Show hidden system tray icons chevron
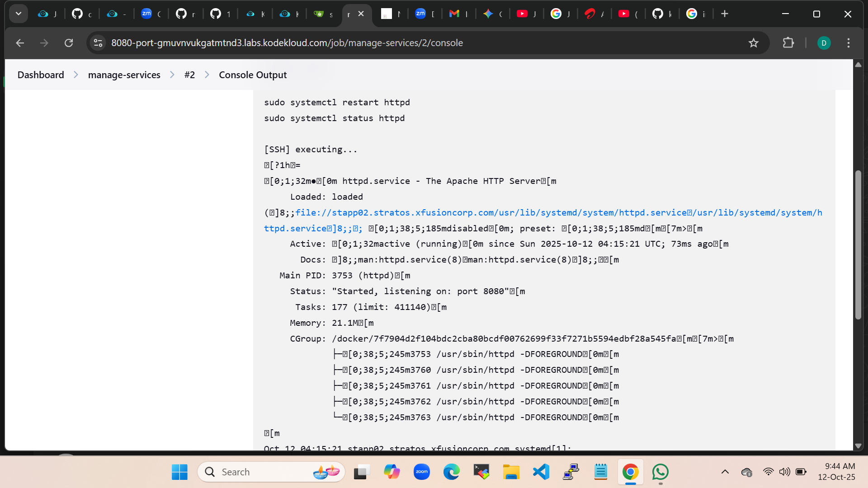This screenshot has width=868, height=488. pos(725,472)
